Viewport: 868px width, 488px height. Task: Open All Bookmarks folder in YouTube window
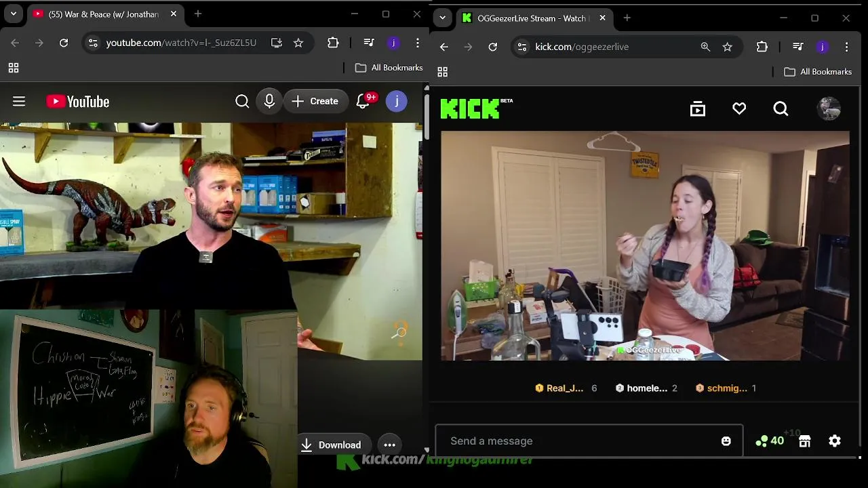coord(389,68)
